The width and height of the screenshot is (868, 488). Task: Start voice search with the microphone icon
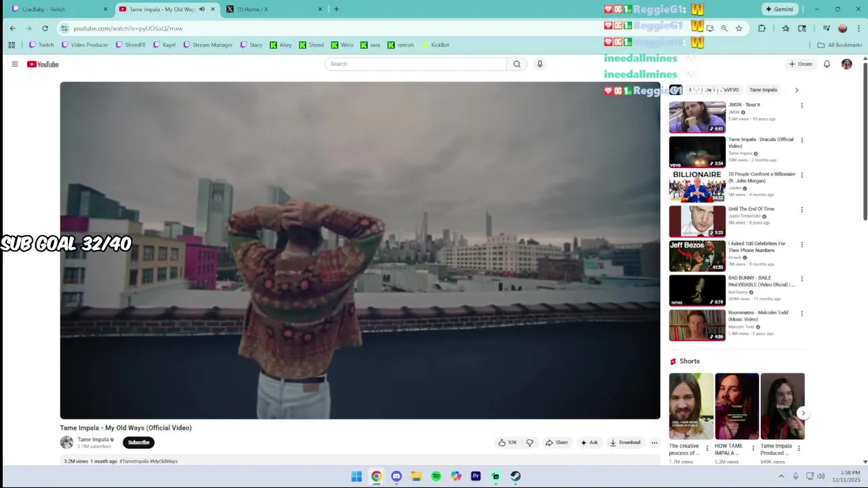[540, 64]
